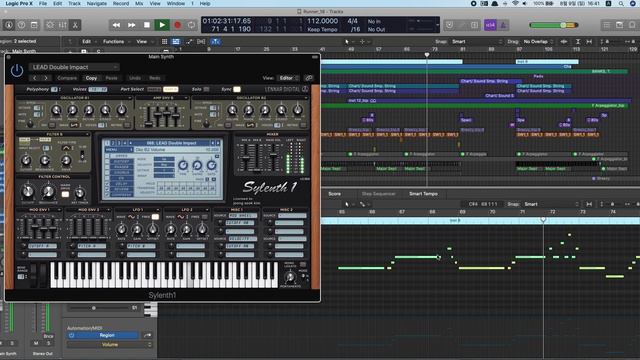
Task: Switch to the Smart Tempo tab
Action: (x=423, y=194)
